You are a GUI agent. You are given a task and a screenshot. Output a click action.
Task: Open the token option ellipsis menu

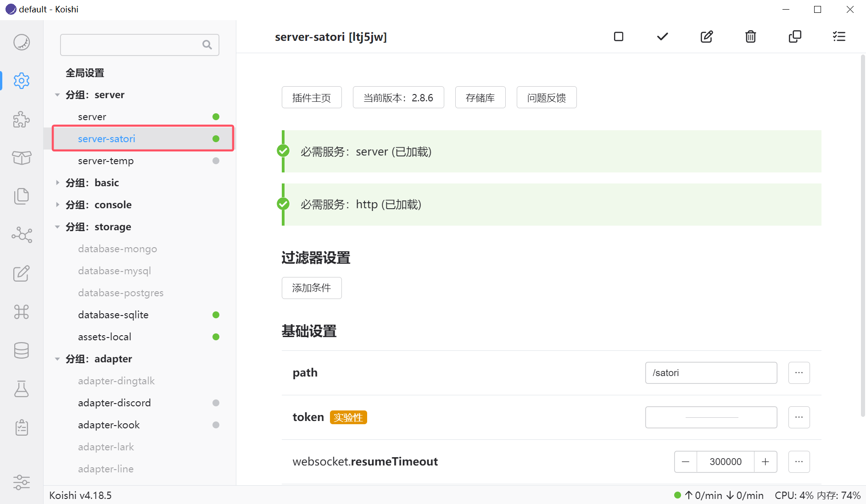pyautogui.click(x=799, y=417)
